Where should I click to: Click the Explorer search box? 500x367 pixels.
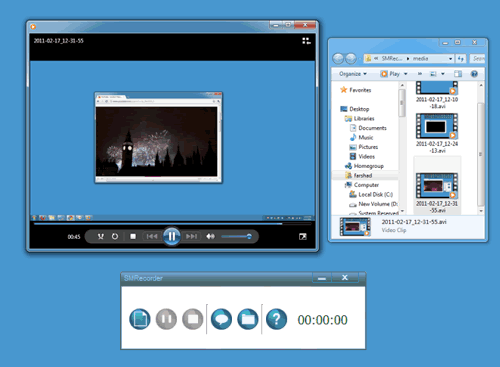tap(477, 59)
